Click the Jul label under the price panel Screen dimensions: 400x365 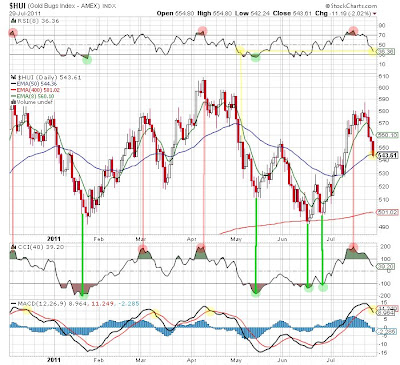click(x=331, y=239)
